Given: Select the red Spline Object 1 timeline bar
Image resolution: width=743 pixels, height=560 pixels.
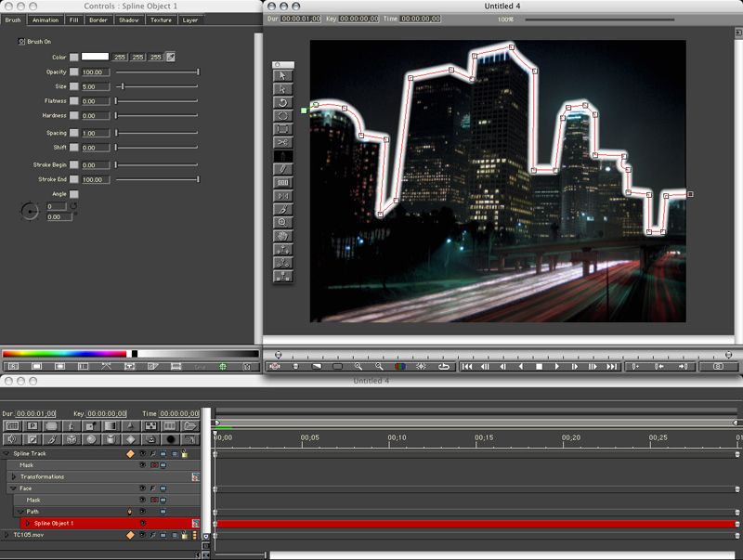Looking at the screenshot, I should [476, 524].
